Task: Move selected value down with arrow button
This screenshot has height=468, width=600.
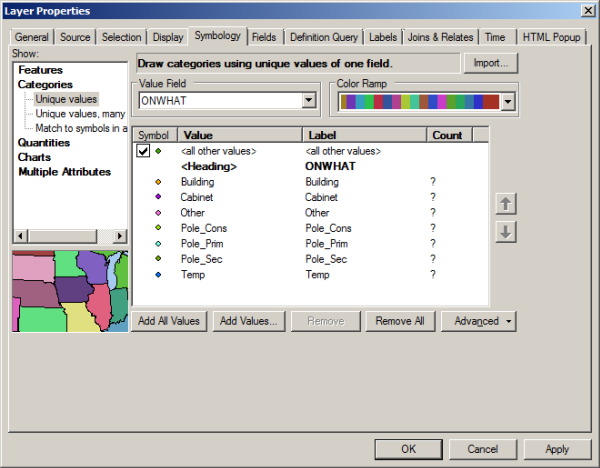Action: (507, 231)
